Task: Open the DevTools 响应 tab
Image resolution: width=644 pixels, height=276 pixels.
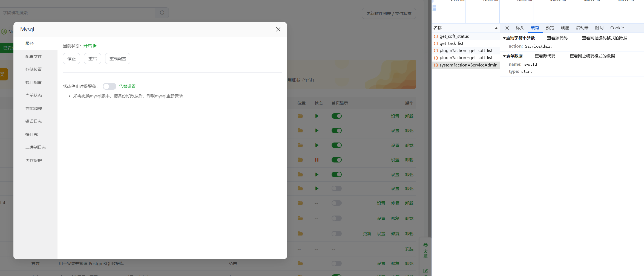Action: coord(565,28)
